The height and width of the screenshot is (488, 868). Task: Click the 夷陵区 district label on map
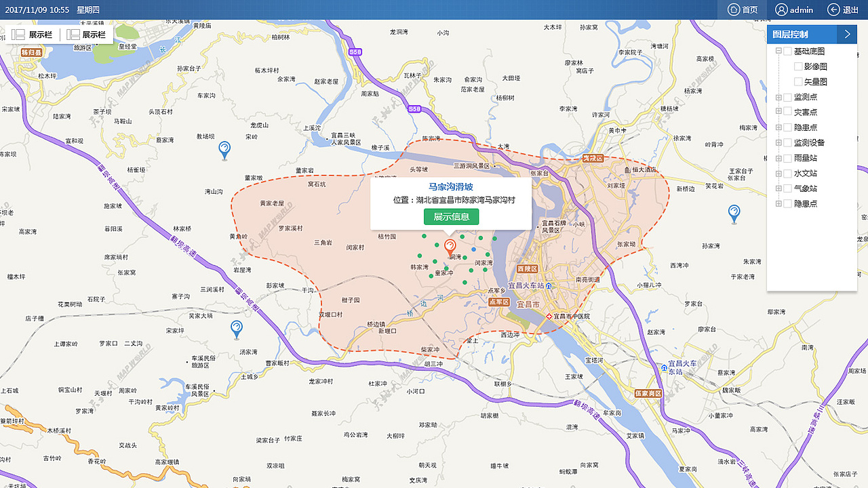pyautogui.click(x=593, y=158)
